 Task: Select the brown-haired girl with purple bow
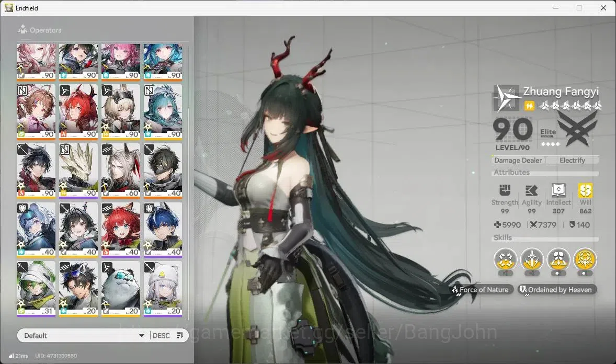pos(36,111)
